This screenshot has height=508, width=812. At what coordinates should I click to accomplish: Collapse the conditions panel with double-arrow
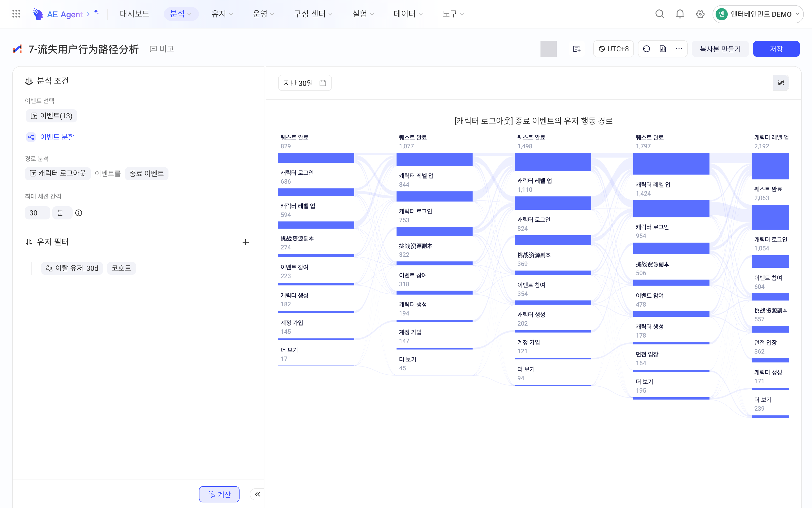coord(257,494)
